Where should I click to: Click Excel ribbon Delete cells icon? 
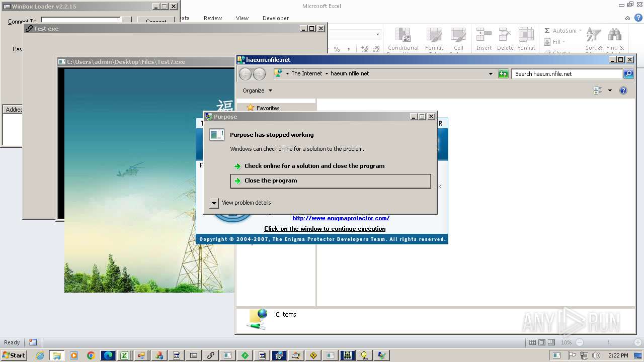click(x=505, y=35)
